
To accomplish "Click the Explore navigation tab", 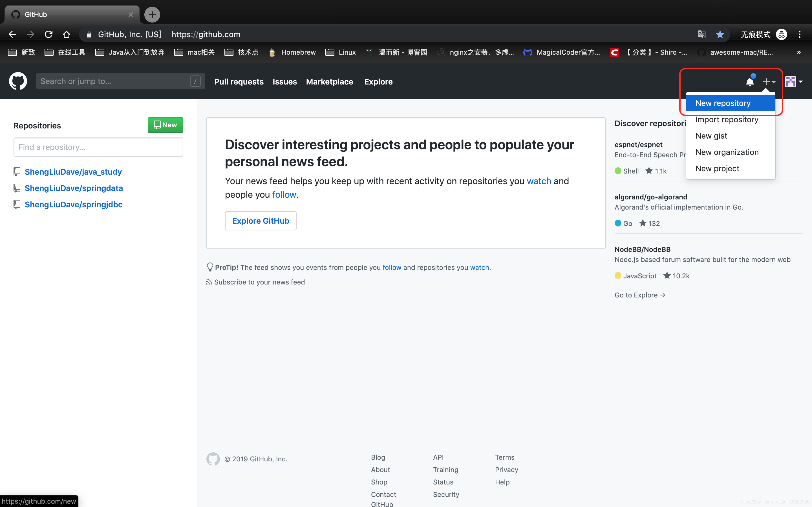I will [378, 81].
